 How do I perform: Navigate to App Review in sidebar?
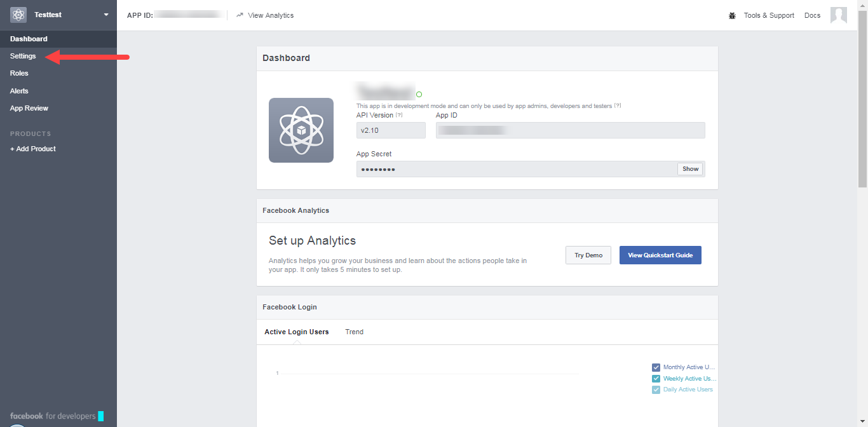tap(29, 108)
